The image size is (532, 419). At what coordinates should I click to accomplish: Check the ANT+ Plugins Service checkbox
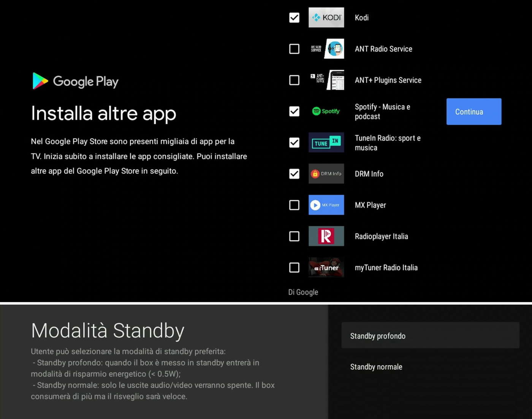click(x=294, y=80)
